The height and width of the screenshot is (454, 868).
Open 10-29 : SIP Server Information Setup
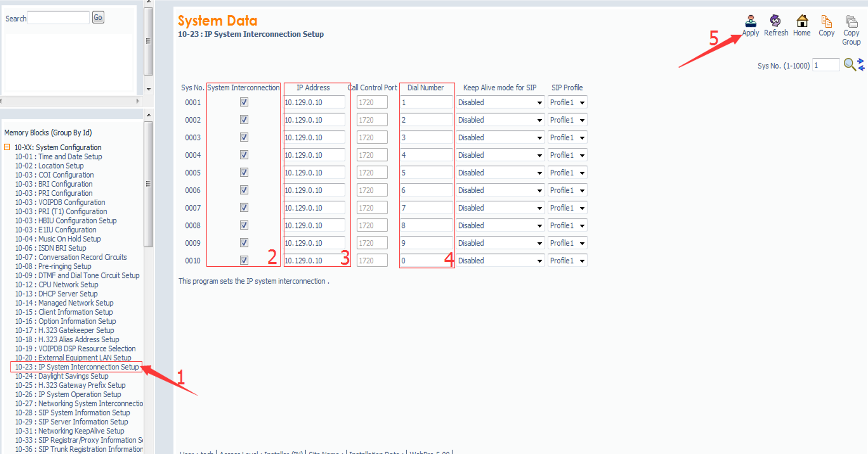click(x=71, y=422)
